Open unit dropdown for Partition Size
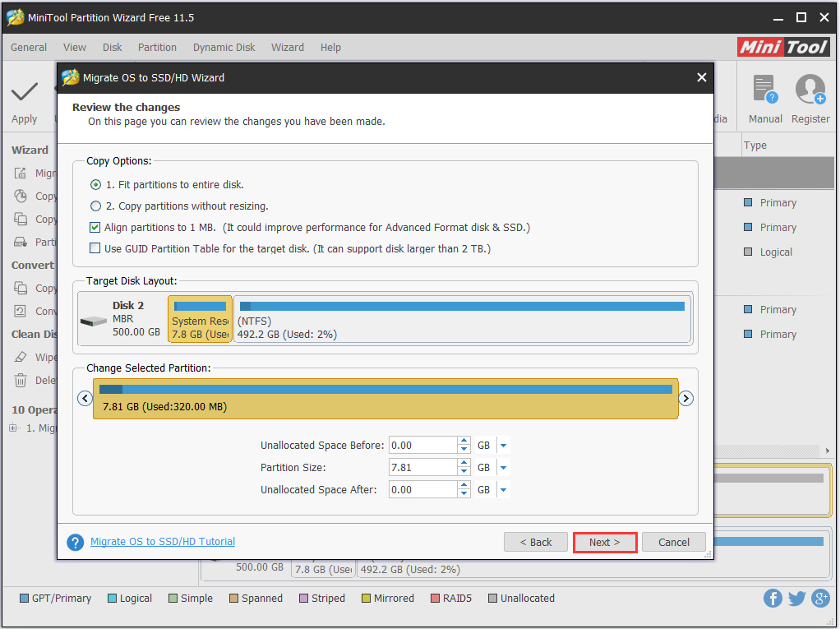 503,468
